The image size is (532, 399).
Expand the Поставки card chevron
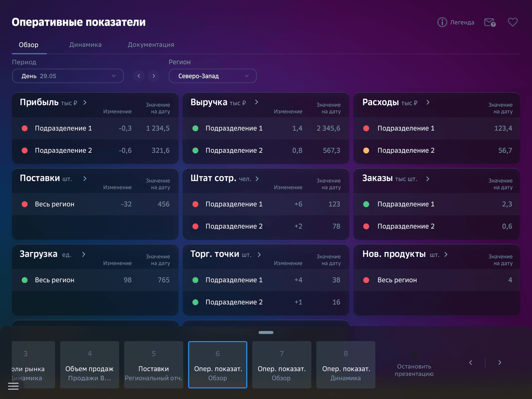85,178
